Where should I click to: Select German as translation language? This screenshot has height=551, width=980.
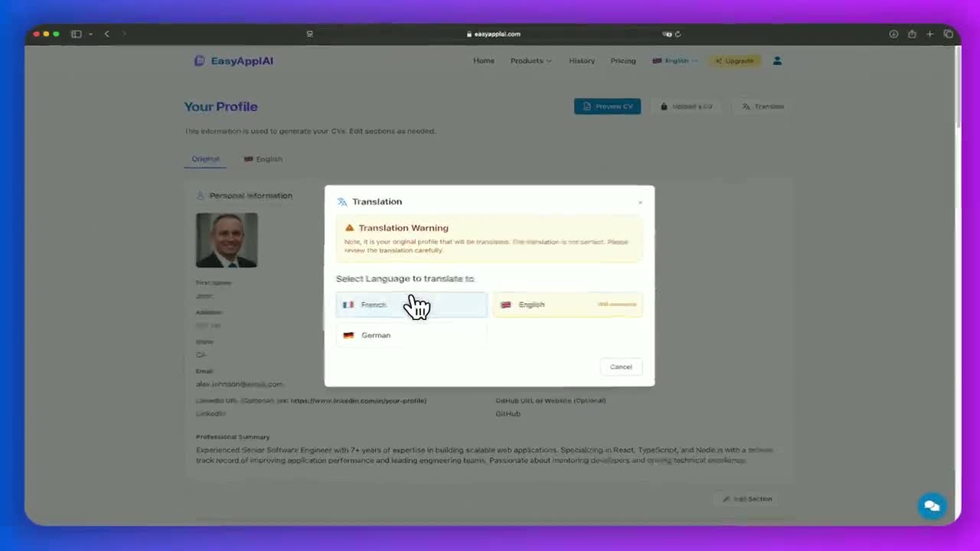pyautogui.click(x=411, y=335)
